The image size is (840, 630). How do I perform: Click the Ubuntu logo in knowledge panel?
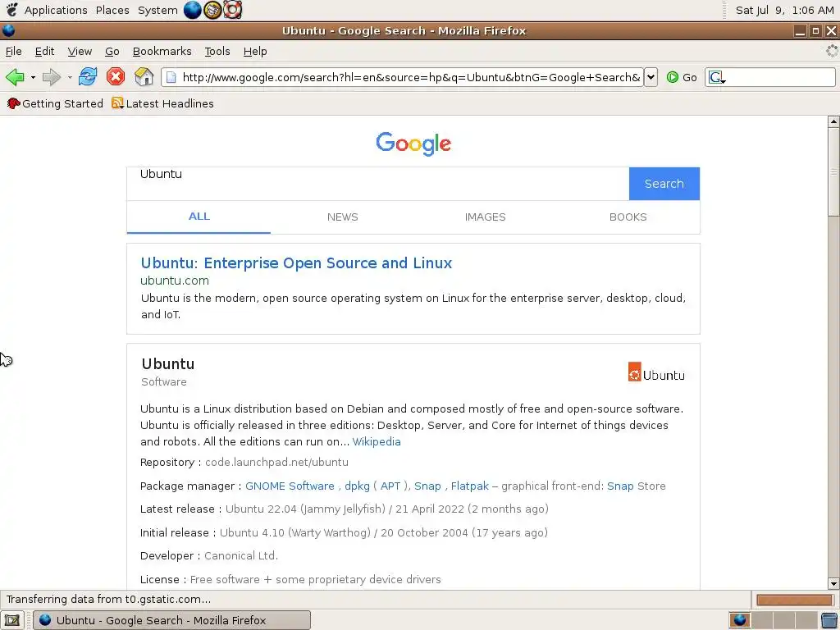(656, 372)
